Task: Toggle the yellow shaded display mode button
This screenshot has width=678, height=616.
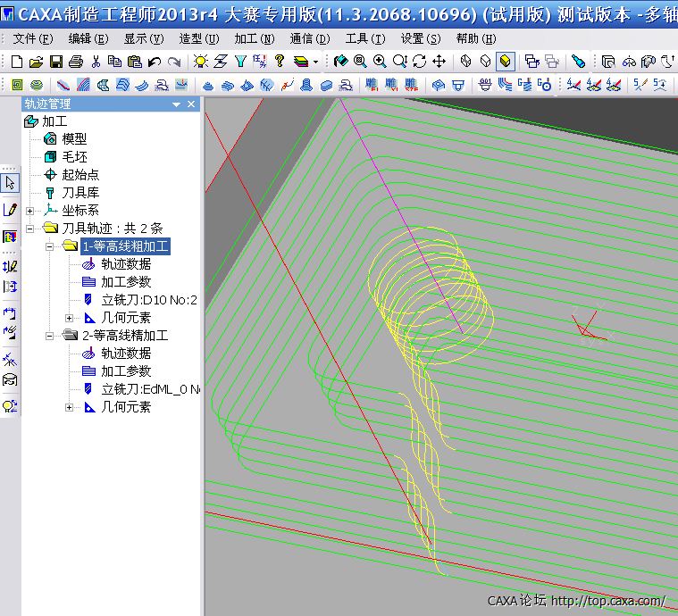Action: coord(506,62)
